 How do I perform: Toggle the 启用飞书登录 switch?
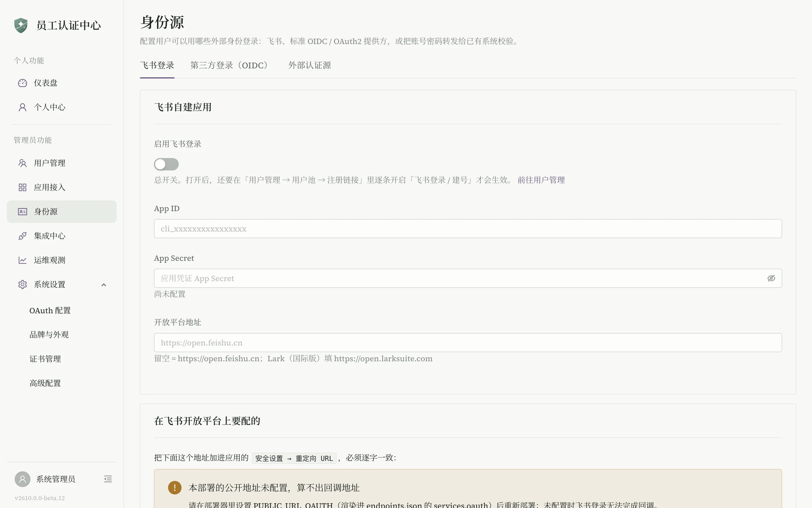[x=166, y=164]
